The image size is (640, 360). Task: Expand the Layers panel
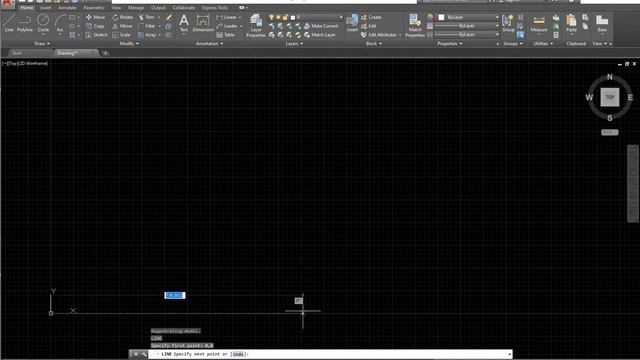(x=294, y=44)
